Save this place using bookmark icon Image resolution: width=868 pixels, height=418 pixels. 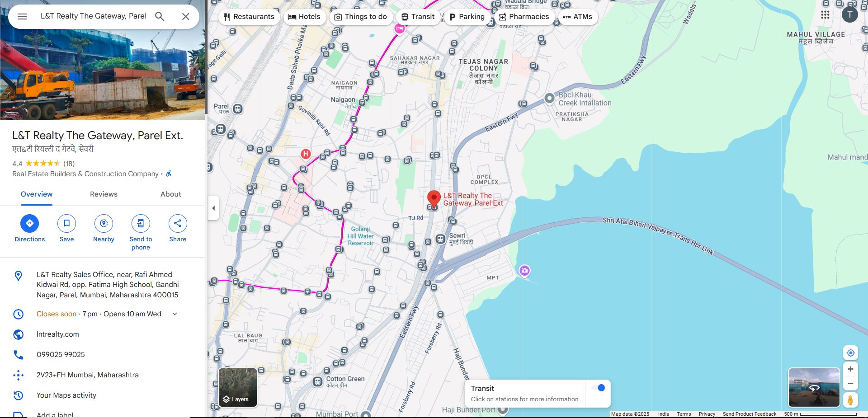[x=66, y=223]
